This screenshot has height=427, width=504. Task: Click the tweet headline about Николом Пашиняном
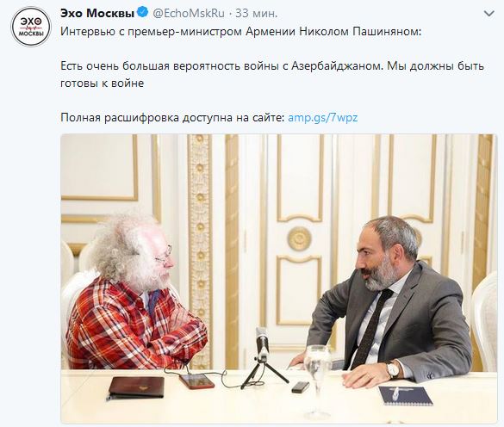pyautogui.click(x=240, y=32)
